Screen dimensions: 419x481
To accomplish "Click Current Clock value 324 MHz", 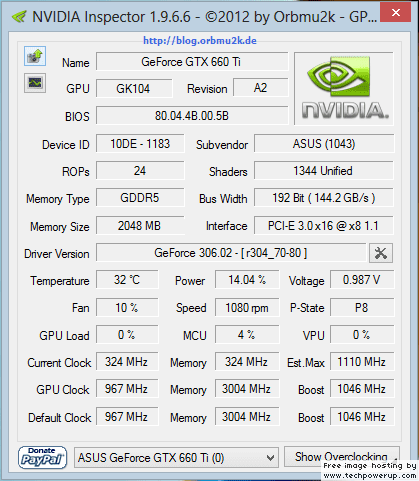I will click(127, 362).
